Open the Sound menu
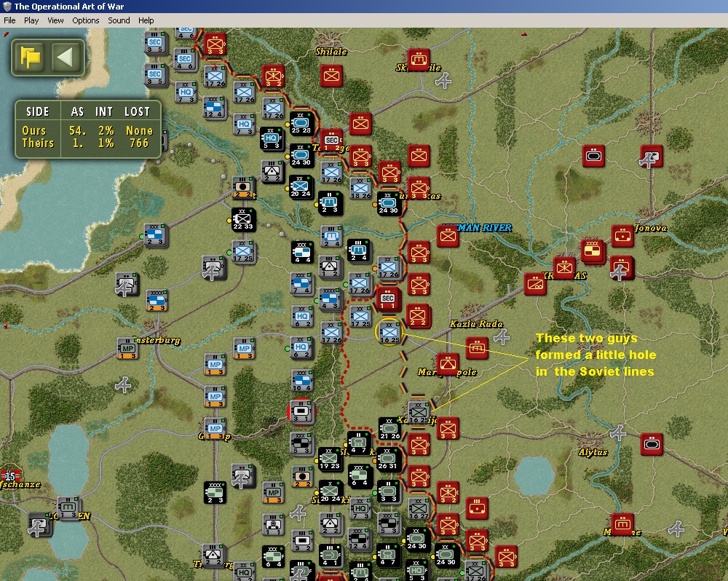 pos(119,20)
